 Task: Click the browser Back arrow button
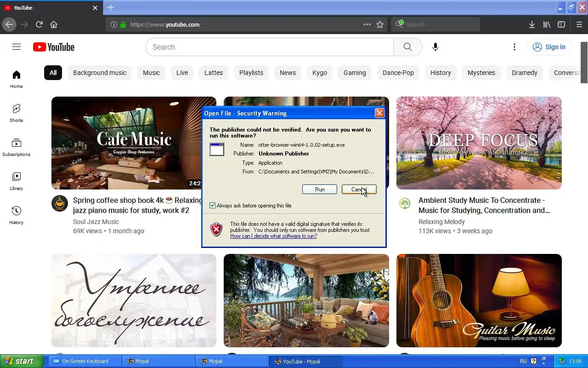point(9,24)
